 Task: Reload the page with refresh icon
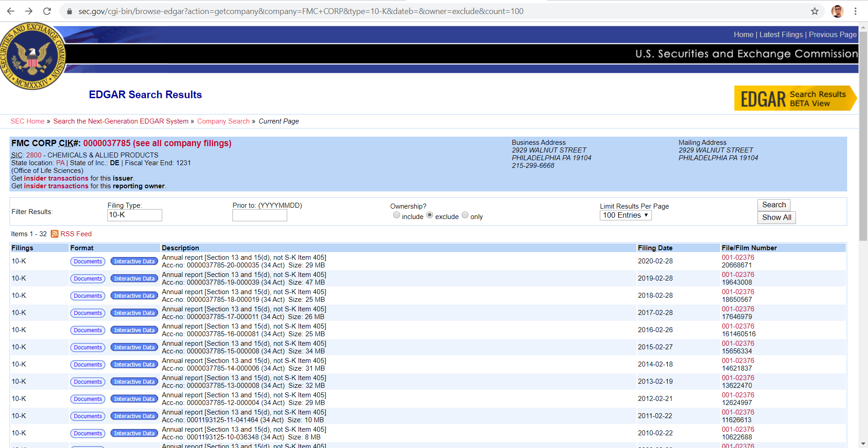[47, 11]
